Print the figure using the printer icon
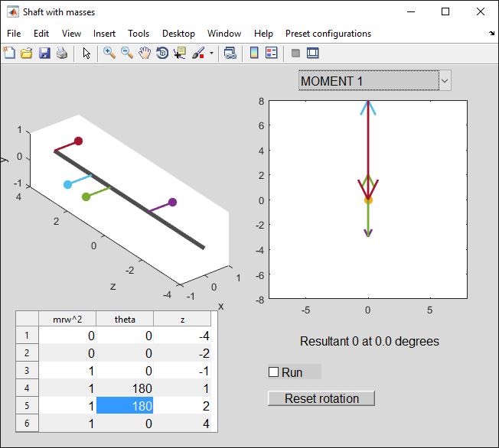This screenshot has width=499, height=448. coord(61,54)
